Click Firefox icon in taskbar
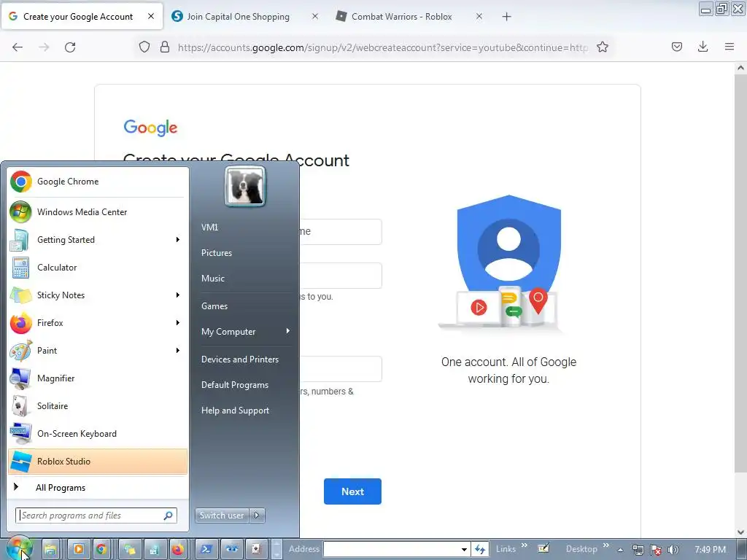The height and width of the screenshot is (560, 747). pyautogui.click(x=178, y=550)
